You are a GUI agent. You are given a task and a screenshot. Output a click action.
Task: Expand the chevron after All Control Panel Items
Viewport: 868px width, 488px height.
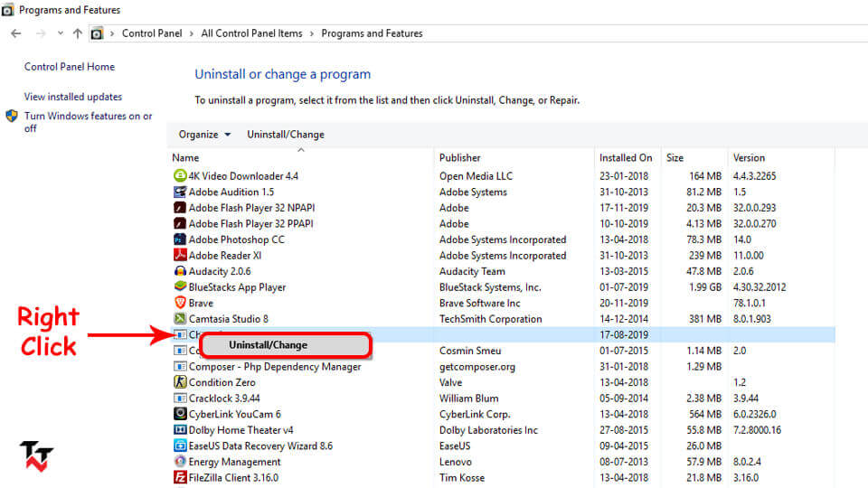pyautogui.click(x=312, y=33)
